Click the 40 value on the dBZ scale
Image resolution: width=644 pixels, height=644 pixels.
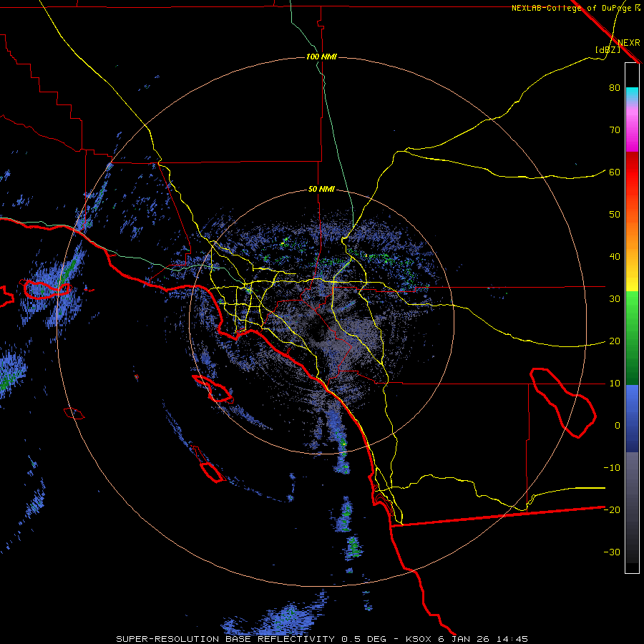615,257
